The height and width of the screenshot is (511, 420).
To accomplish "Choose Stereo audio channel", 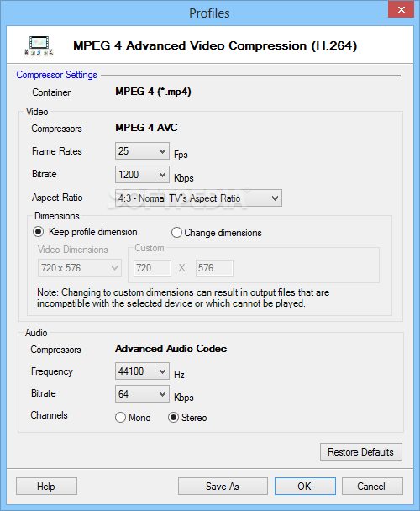I will pyautogui.click(x=187, y=418).
